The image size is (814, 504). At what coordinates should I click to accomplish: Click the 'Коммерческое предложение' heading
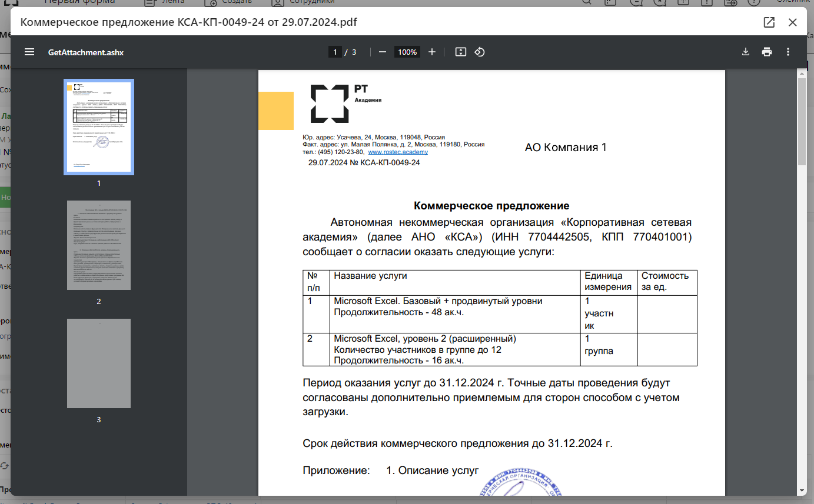tap(491, 206)
